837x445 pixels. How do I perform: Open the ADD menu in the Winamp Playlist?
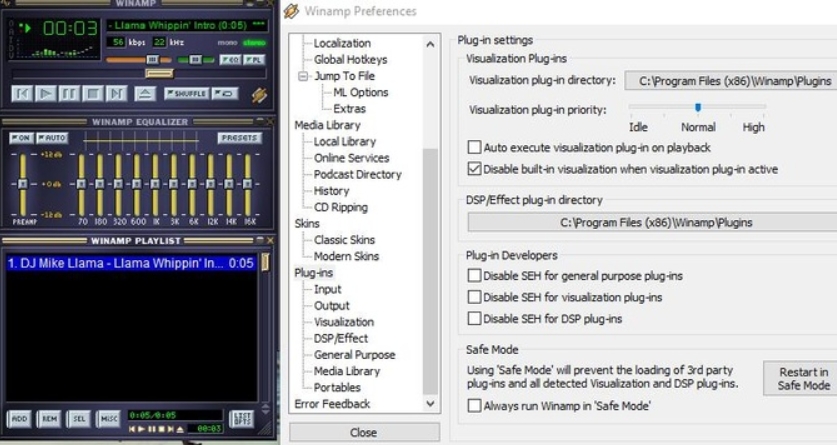(x=19, y=419)
